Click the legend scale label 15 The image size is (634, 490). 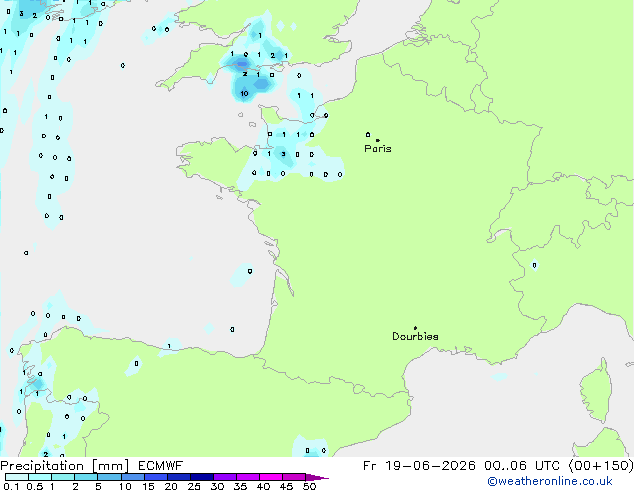click(148, 486)
